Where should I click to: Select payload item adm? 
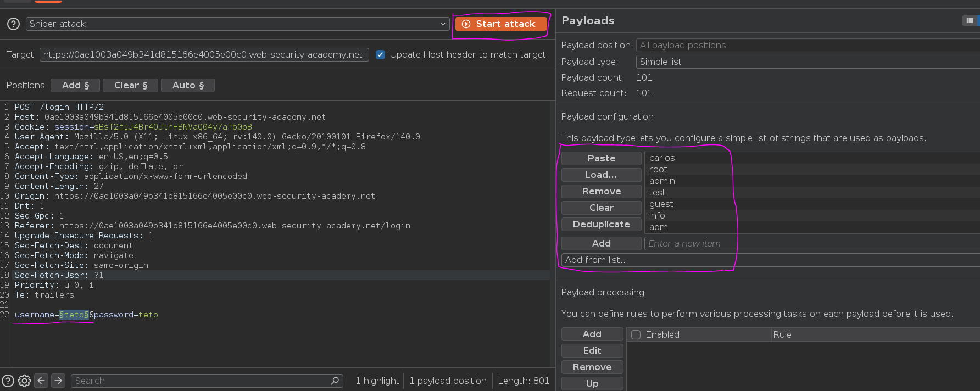[812, 227]
